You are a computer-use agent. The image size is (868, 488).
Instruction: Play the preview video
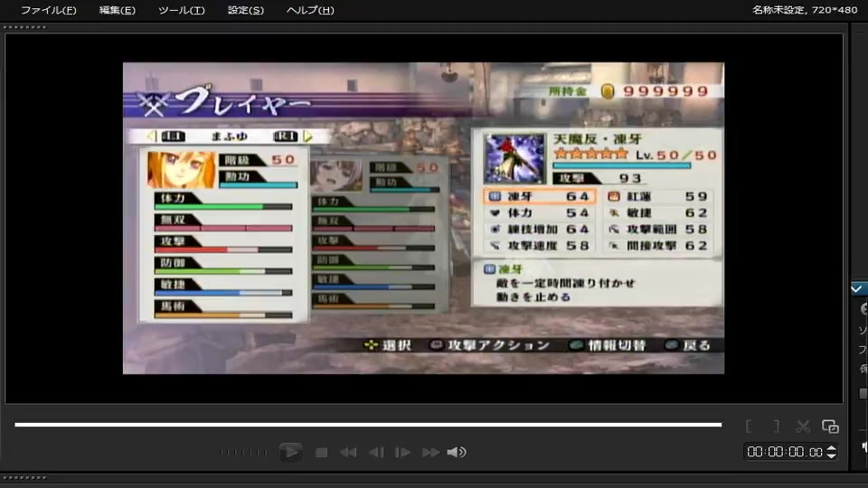tap(290, 452)
